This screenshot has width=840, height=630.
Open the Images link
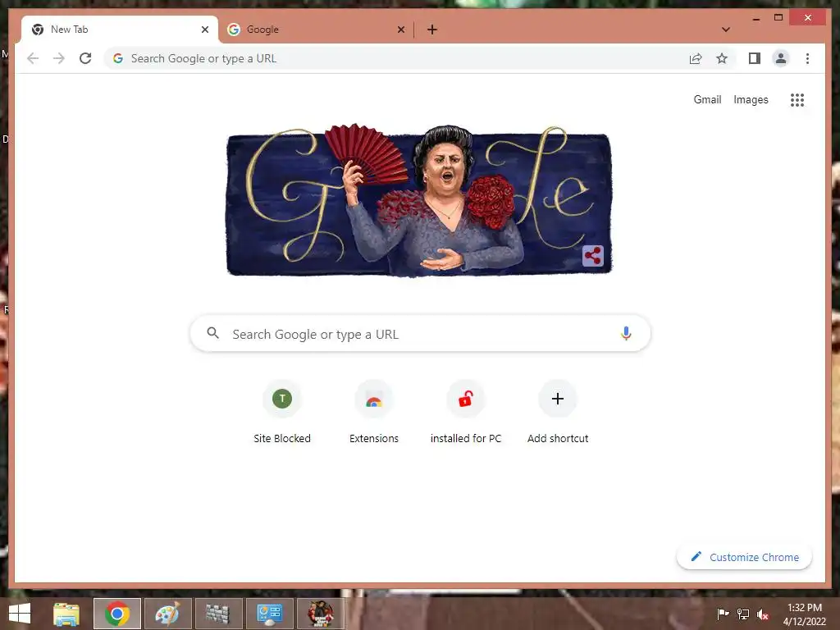(x=751, y=99)
